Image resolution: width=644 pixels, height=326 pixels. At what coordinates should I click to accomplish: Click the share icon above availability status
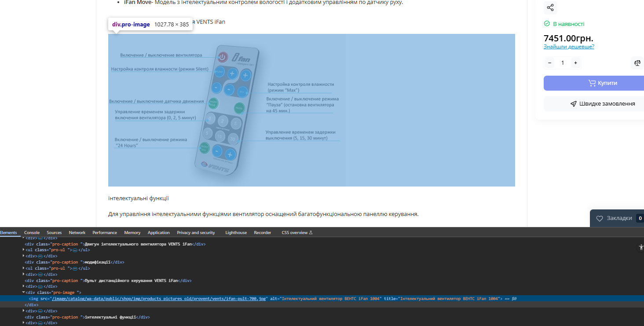(550, 7)
